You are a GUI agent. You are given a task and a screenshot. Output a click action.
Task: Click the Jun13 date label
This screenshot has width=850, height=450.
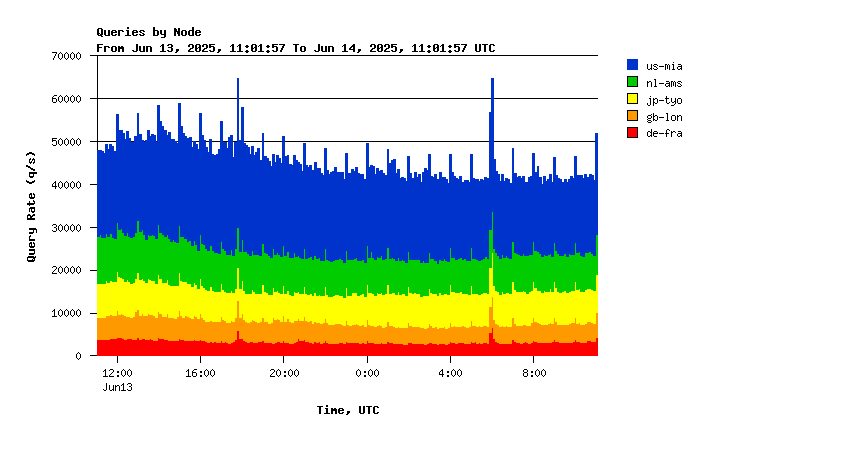[x=118, y=387]
